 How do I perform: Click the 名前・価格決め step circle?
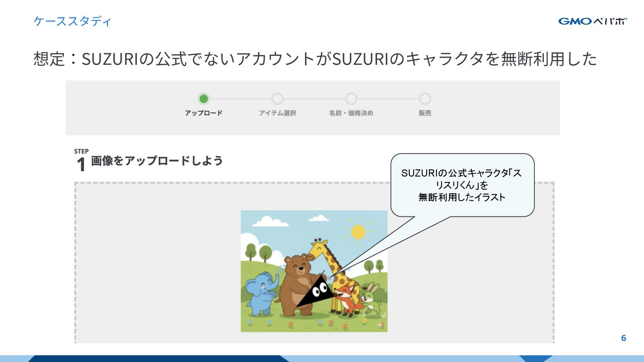351,99
